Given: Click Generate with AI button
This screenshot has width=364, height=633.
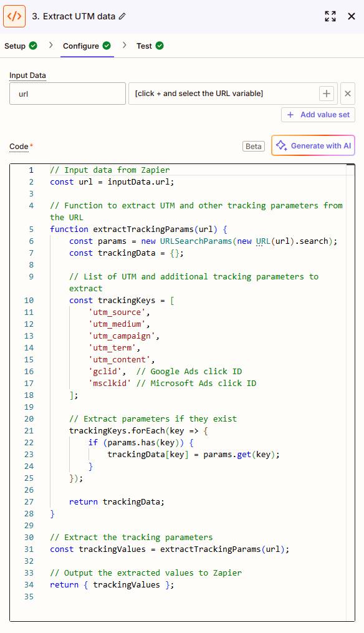Looking at the screenshot, I should [x=313, y=145].
